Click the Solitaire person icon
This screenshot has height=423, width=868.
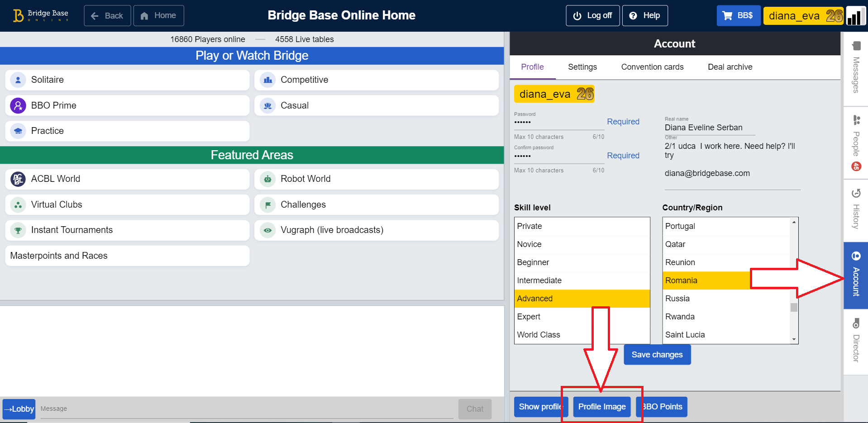[x=18, y=80]
